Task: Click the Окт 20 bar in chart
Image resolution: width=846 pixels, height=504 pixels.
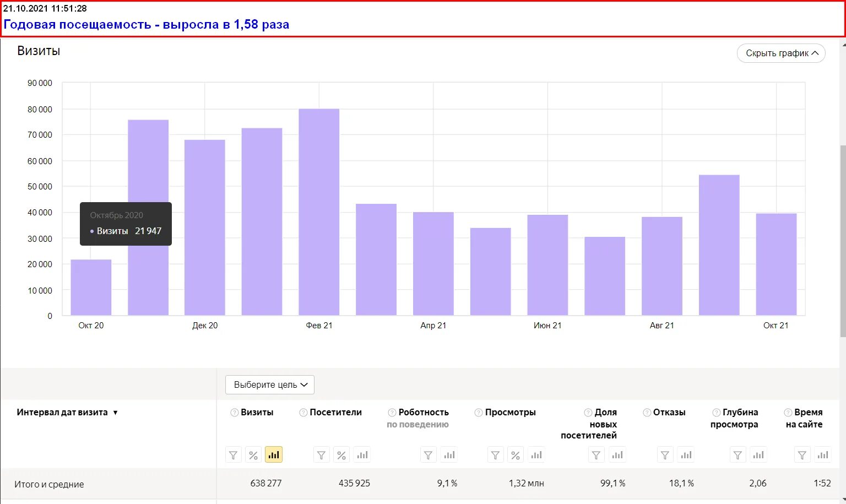Action: pos(91,288)
